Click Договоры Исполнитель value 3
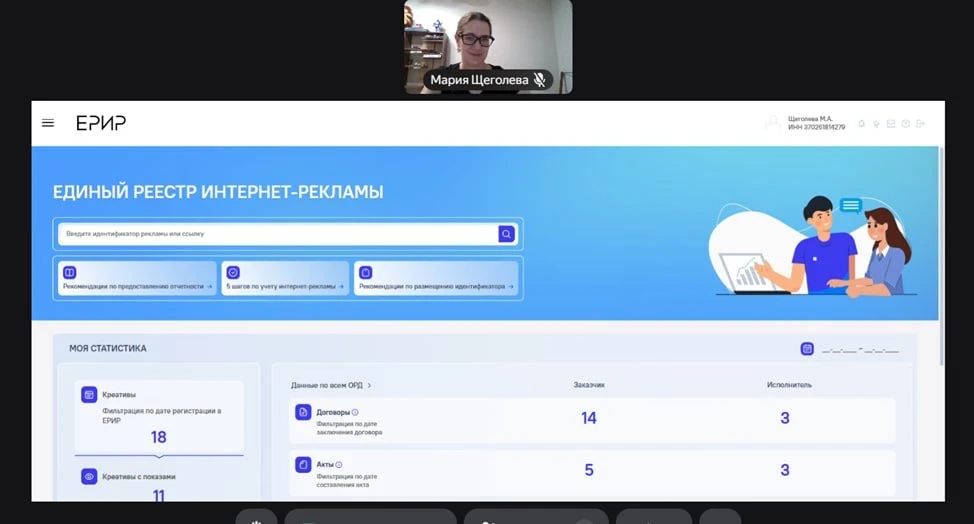 click(785, 418)
